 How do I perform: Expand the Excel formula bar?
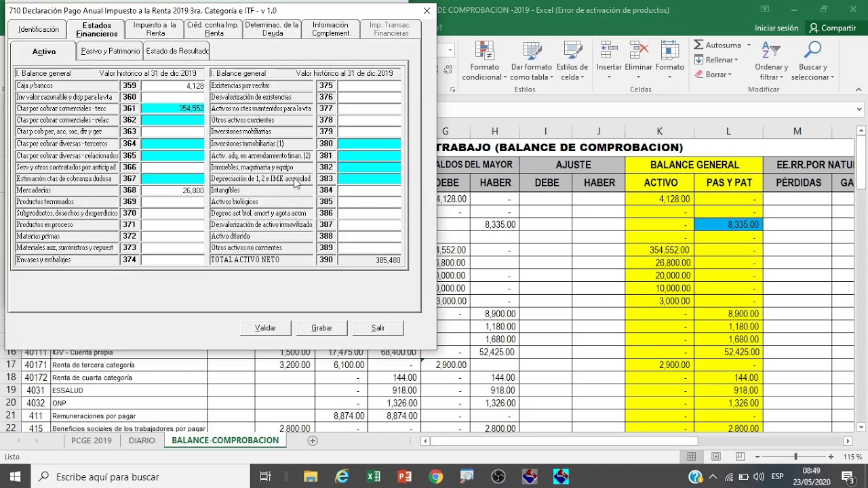[859, 109]
